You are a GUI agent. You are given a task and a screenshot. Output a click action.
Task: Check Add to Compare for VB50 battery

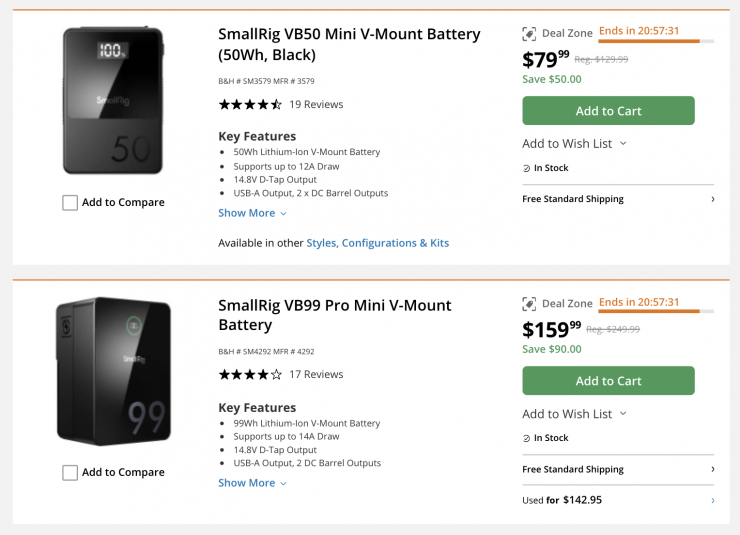70,203
